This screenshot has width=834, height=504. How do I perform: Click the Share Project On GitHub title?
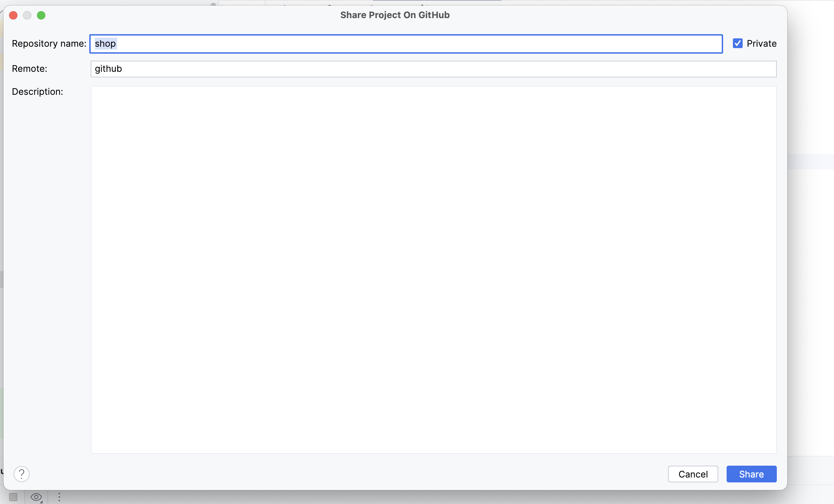[395, 15]
